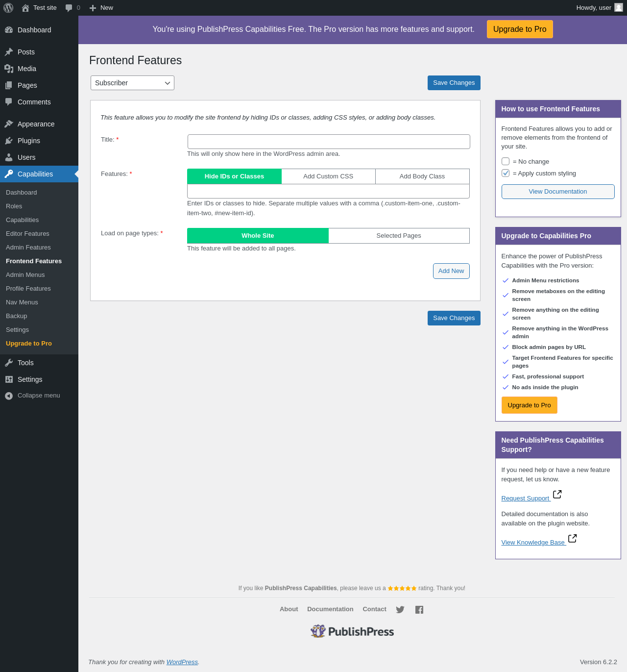
Task: Click the Users person icon
Action: click(9, 157)
